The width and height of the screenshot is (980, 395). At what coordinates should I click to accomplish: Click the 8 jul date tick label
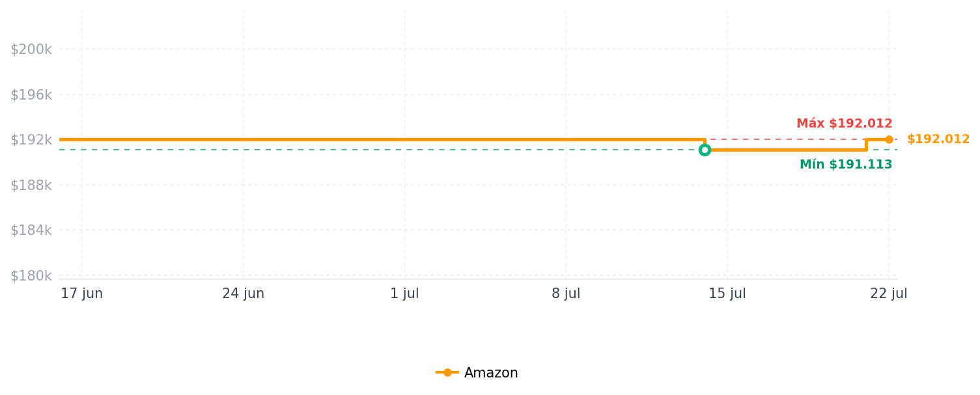point(566,294)
